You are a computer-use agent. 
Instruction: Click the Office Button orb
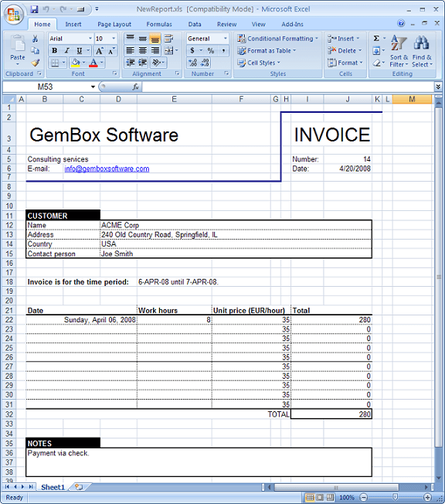[x=13, y=15]
